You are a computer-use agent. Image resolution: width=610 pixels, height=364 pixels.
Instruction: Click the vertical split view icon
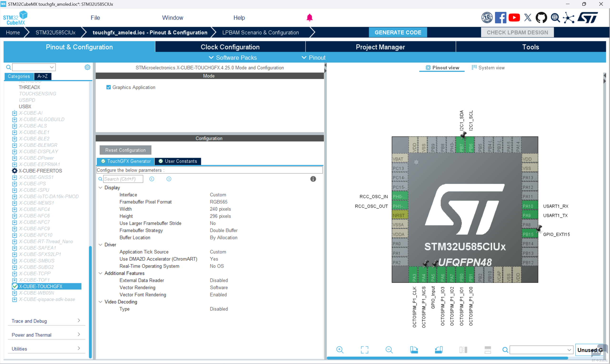463,350
